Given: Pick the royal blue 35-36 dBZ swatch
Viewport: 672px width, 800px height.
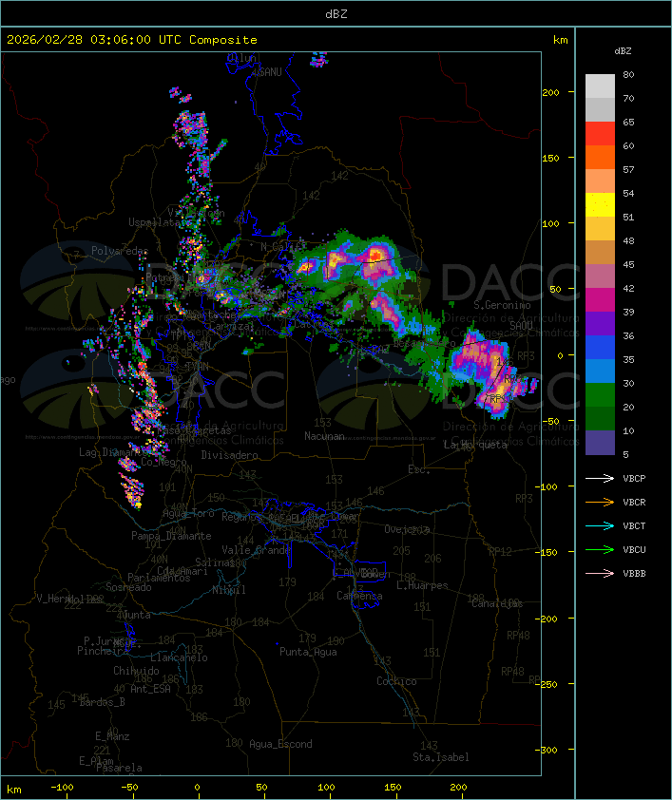Looking at the screenshot, I should [x=600, y=348].
